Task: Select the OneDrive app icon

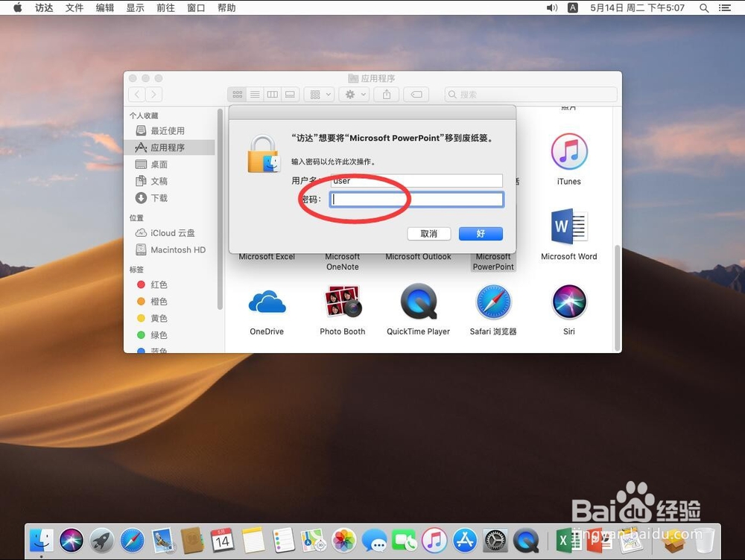Action: pos(267,302)
